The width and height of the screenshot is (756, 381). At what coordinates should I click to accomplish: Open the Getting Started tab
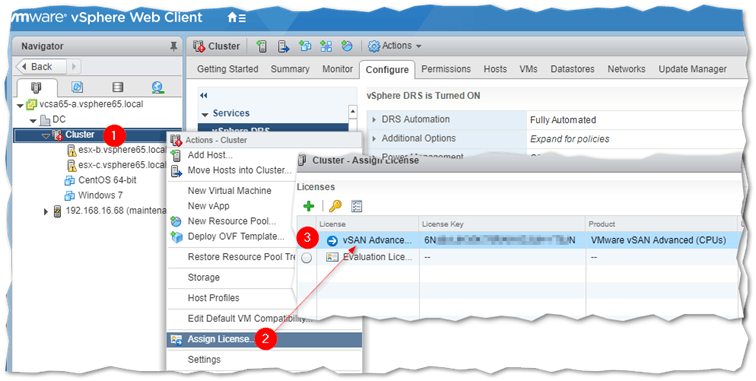pyautogui.click(x=228, y=69)
